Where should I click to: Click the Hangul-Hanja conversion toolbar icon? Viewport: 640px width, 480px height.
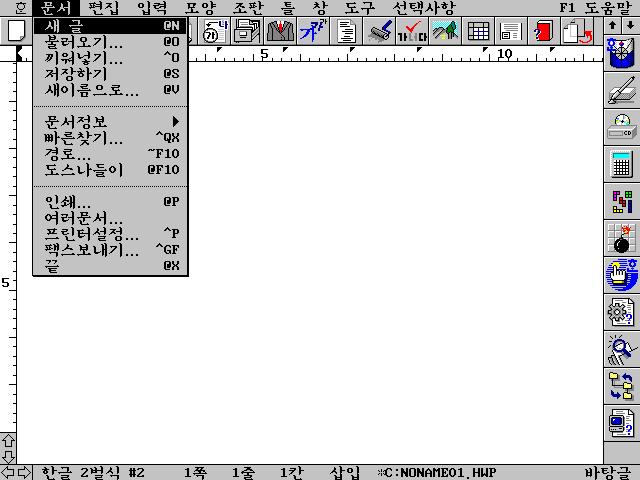click(215, 31)
